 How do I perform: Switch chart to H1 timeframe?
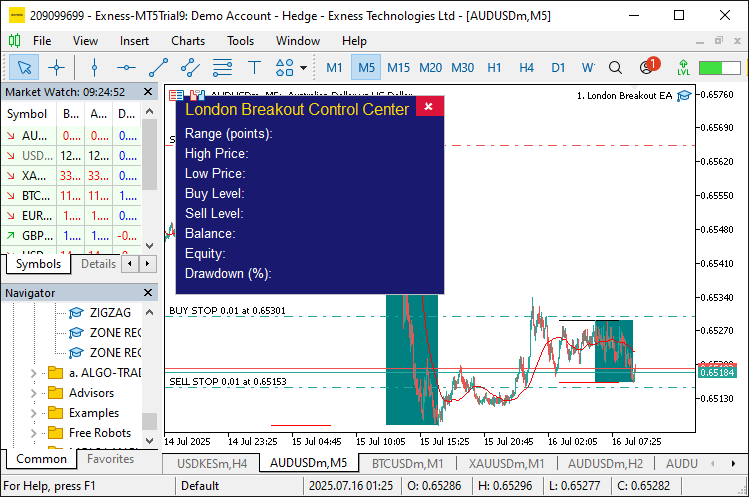point(494,67)
